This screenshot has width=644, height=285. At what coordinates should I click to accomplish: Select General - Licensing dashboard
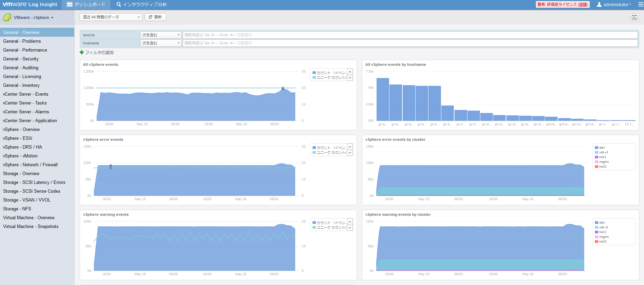pyautogui.click(x=37, y=76)
